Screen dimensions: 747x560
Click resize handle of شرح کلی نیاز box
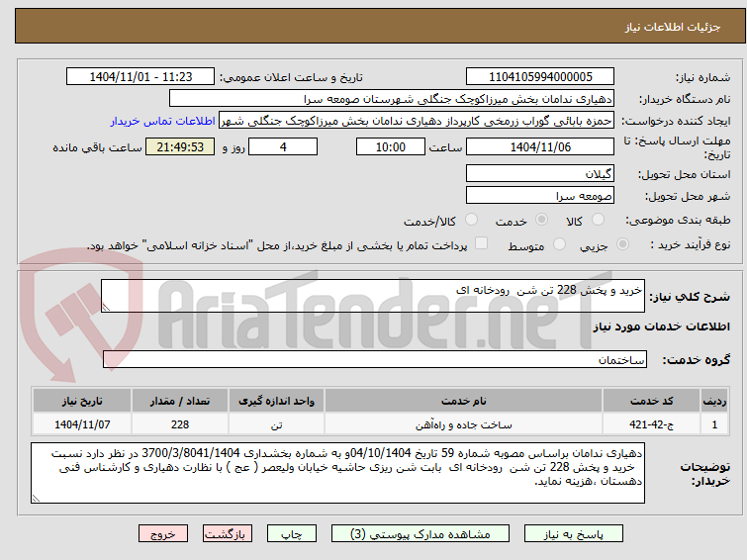106,308
